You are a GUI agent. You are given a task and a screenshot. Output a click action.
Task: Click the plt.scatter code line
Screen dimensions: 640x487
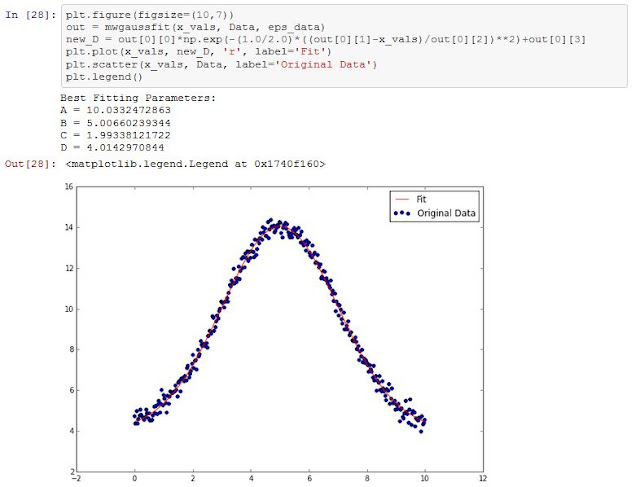tap(221, 64)
